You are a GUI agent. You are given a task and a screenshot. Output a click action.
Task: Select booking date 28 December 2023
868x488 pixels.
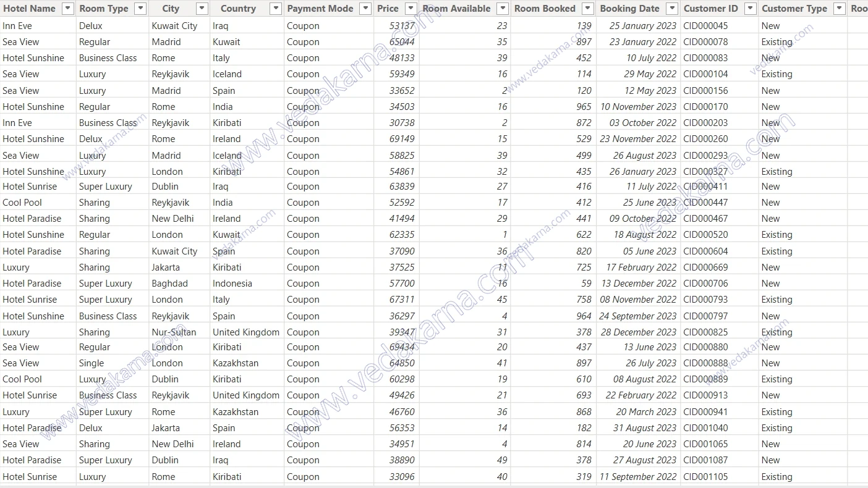point(639,332)
